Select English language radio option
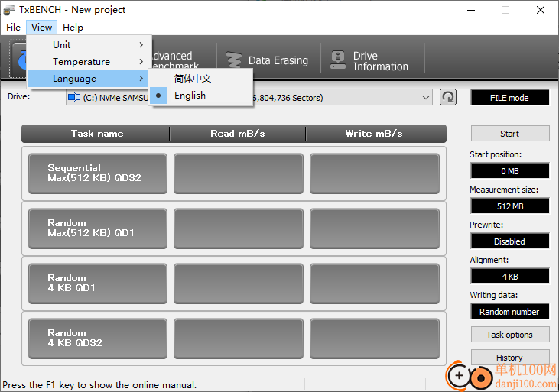 [200, 96]
